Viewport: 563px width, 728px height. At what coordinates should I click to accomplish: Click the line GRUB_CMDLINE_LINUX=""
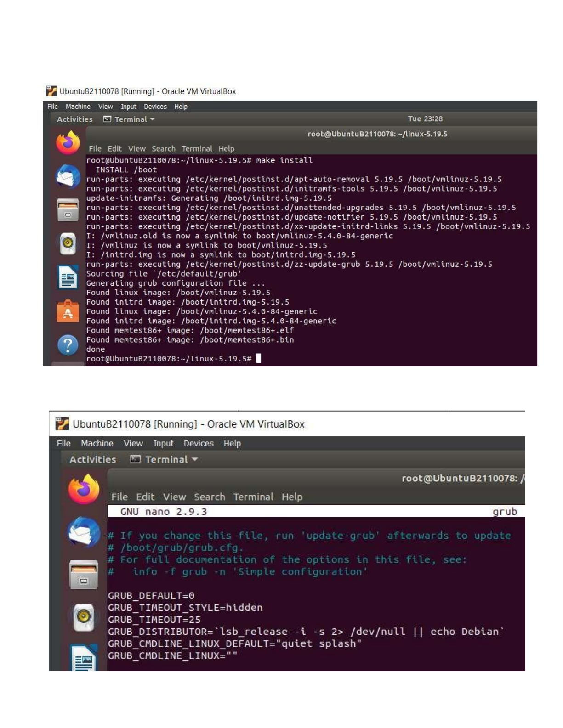coord(173,655)
